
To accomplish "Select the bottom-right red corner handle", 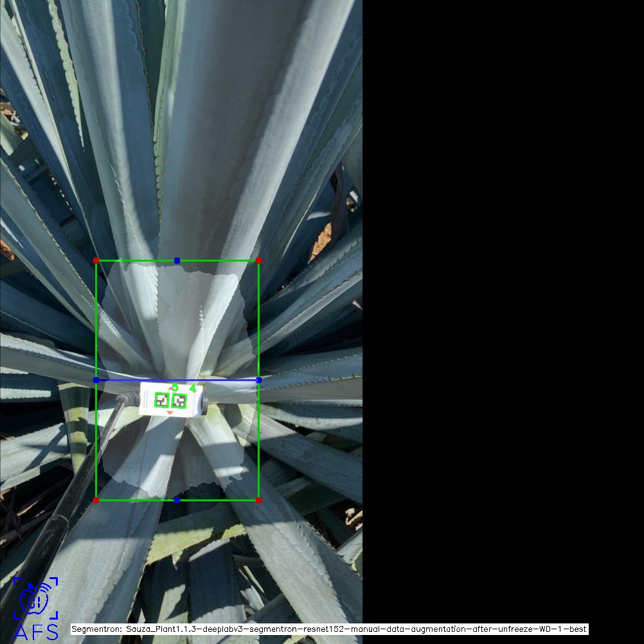I will [258, 500].
